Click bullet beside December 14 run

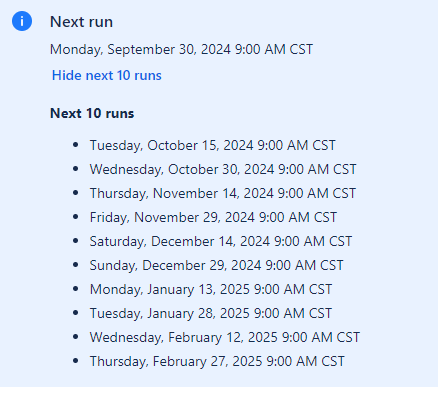point(76,241)
